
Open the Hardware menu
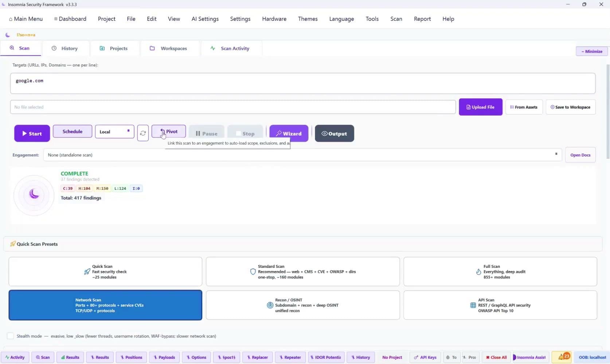pyautogui.click(x=274, y=19)
